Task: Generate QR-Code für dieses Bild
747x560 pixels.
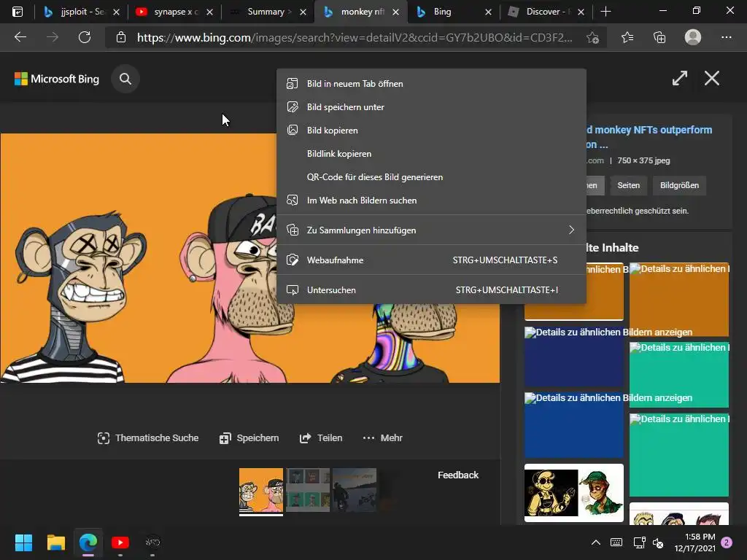Action: coord(431,176)
